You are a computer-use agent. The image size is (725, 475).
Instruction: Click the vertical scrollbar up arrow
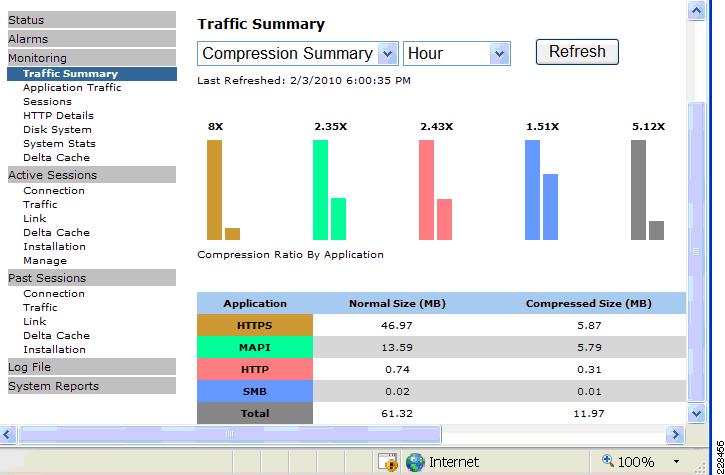click(x=696, y=11)
